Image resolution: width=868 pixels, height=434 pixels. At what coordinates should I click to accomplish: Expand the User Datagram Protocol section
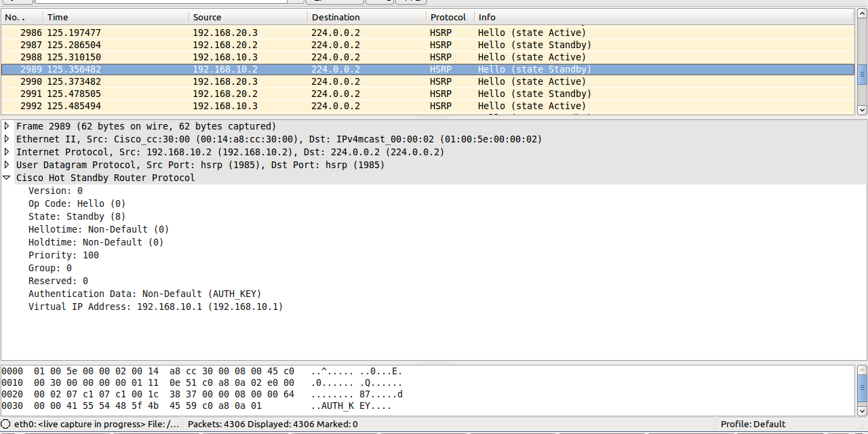(x=7, y=165)
